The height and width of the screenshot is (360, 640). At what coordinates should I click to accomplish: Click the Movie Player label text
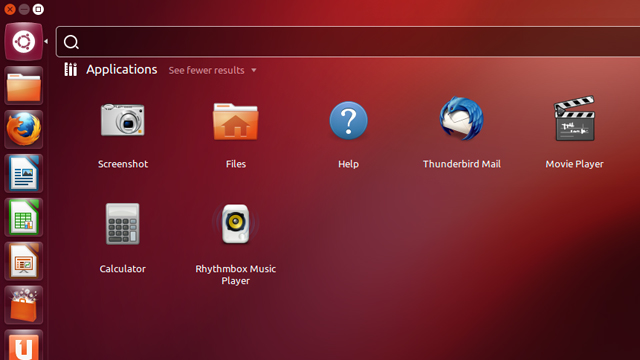(574, 164)
